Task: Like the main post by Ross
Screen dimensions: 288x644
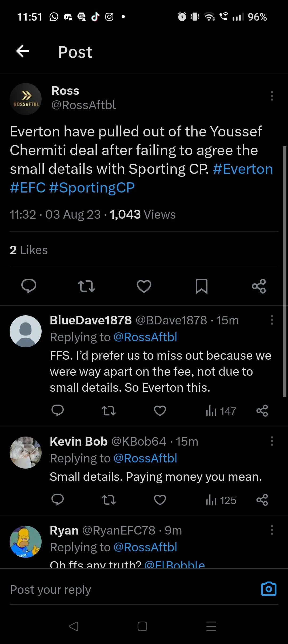Action: coord(144,286)
